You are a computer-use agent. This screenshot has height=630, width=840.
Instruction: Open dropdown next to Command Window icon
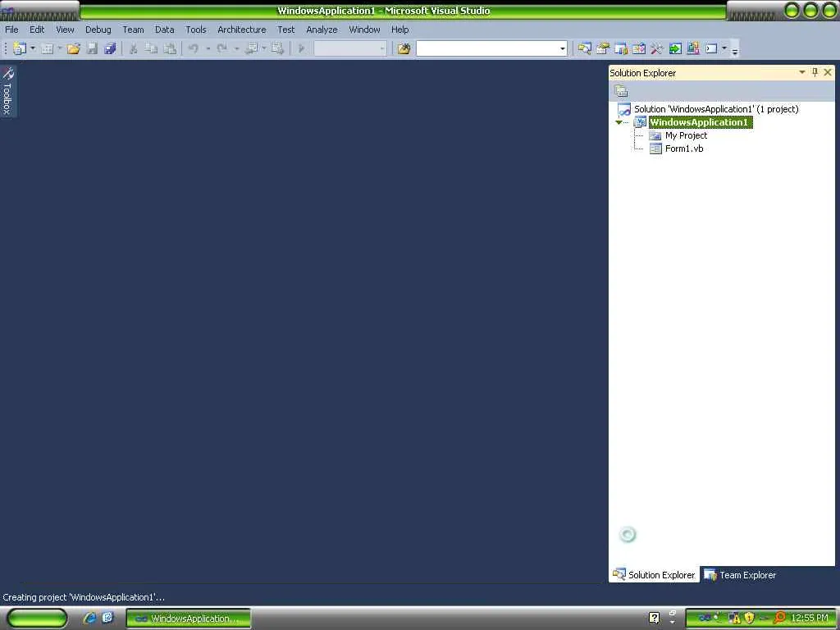(724, 48)
